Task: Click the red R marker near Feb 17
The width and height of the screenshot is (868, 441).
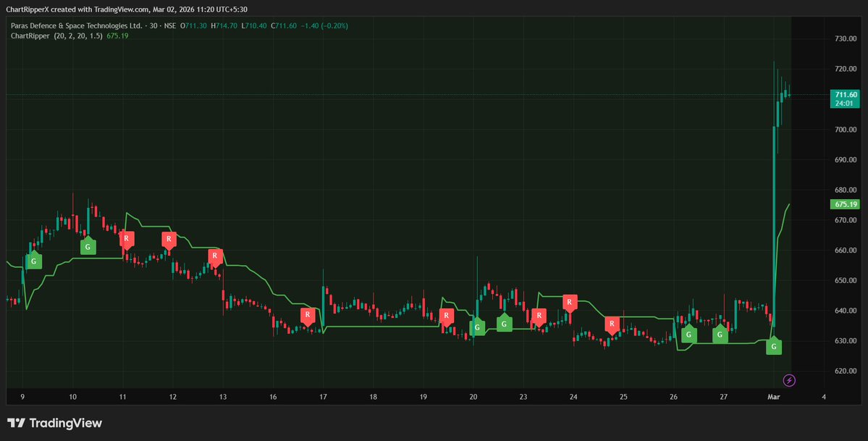Action: tap(307, 315)
